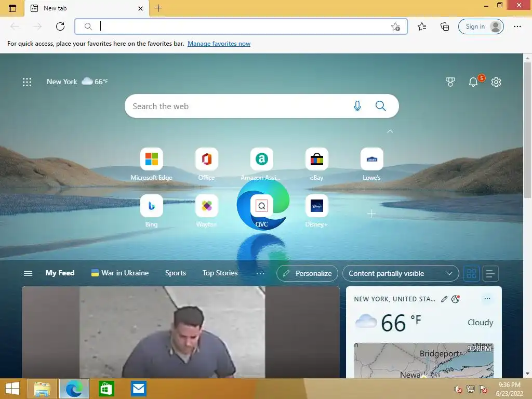
Task: Open the tab actions menu icon
Action: 12,8
